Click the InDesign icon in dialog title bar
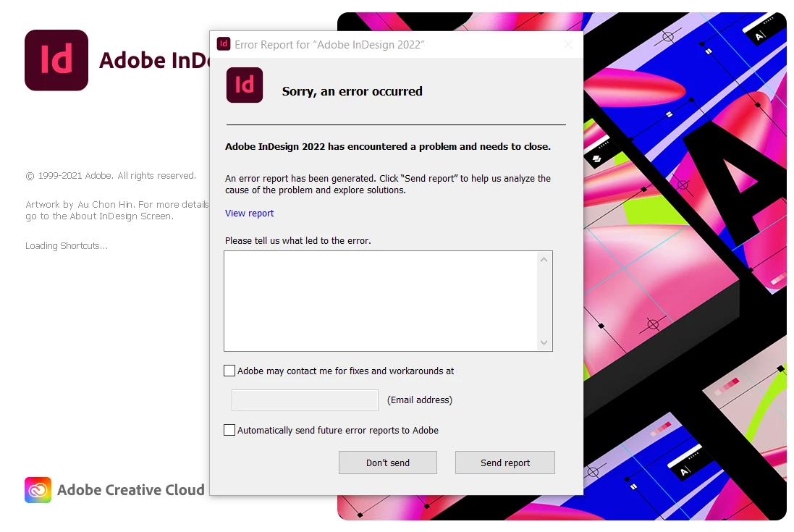 coord(224,44)
